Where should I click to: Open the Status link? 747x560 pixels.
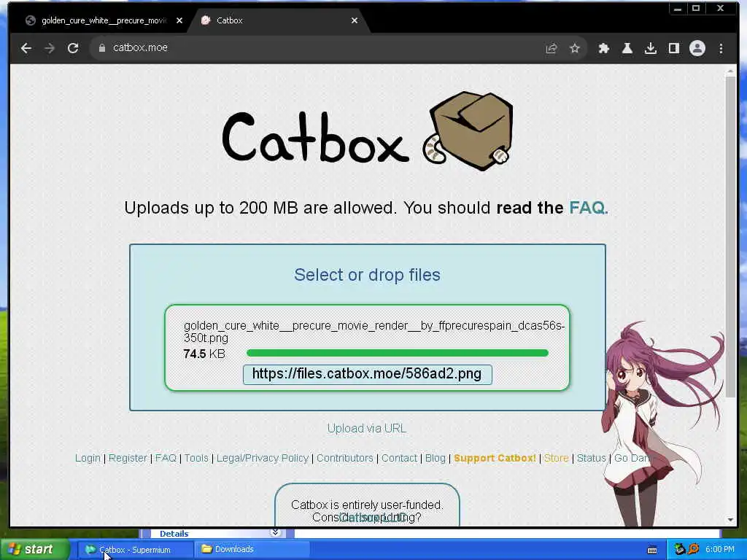591,458
